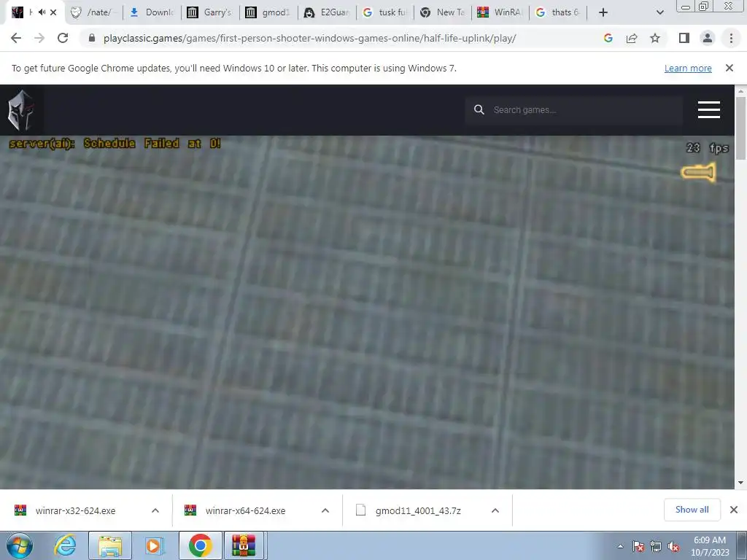Open the Google icon in address bar
747x560 pixels.
[608, 38]
